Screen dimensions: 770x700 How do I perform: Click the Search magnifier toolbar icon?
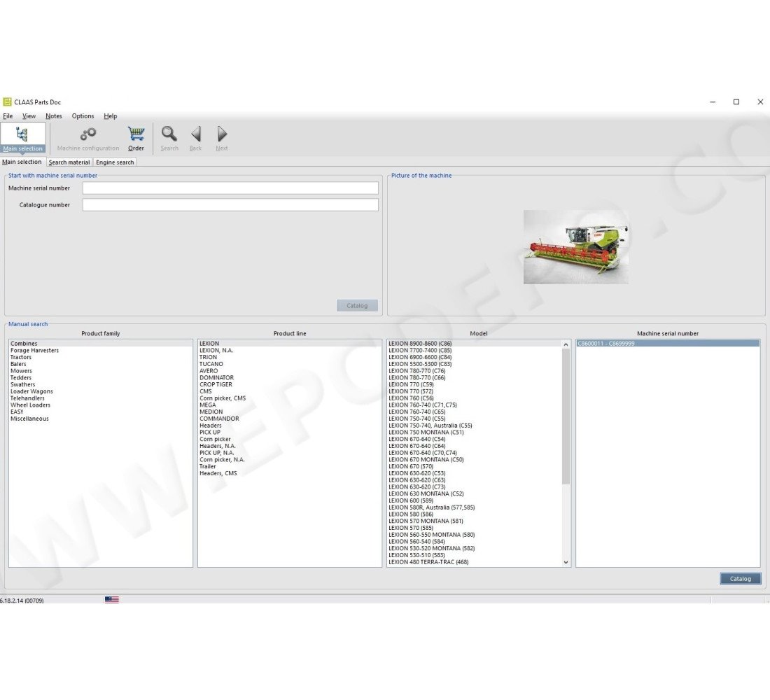(x=169, y=139)
